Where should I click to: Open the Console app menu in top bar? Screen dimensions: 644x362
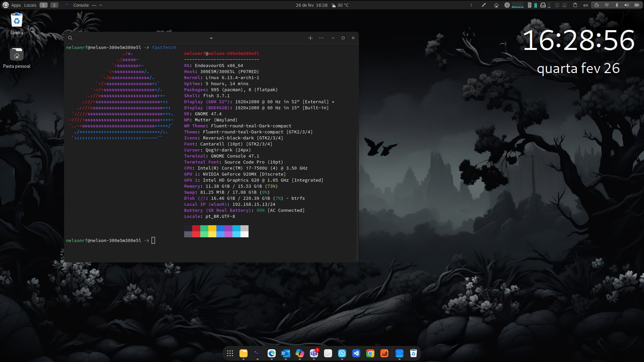pyautogui.click(x=84, y=5)
